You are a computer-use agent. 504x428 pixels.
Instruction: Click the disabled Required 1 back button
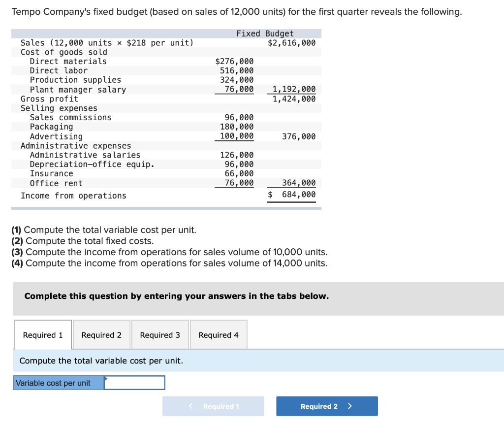213,406
